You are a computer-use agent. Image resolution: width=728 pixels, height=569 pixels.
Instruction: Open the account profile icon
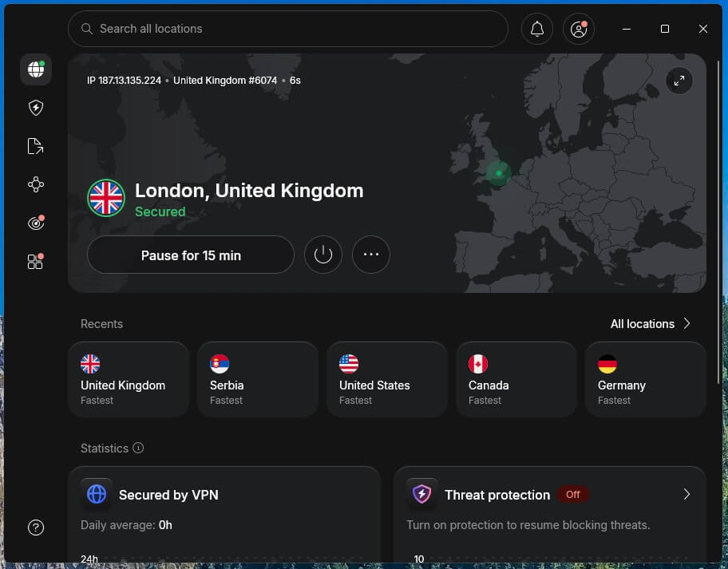[x=579, y=29]
